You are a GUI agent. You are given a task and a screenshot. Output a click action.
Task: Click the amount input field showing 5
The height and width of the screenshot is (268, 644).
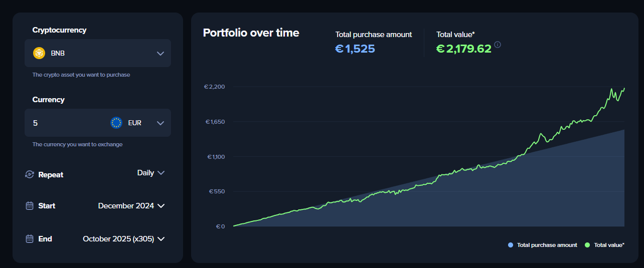(65, 123)
